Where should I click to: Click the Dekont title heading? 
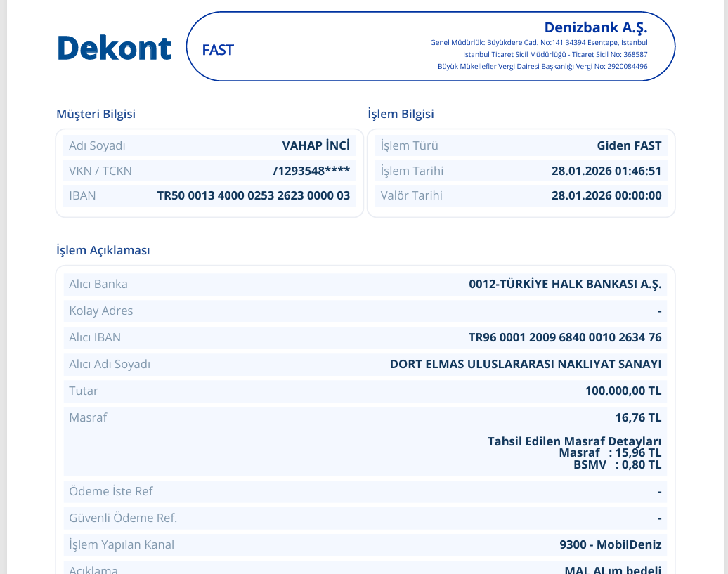pos(115,48)
